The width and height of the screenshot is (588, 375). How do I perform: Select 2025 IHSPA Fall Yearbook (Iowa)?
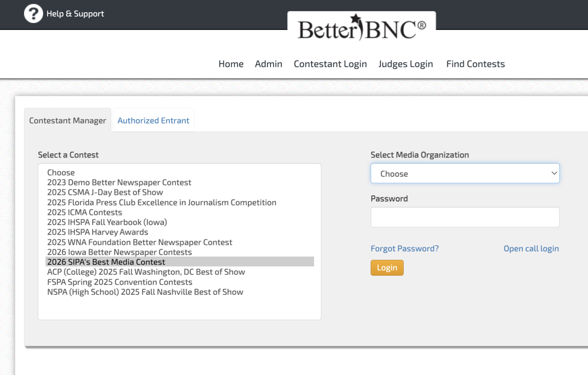(179, 222)
